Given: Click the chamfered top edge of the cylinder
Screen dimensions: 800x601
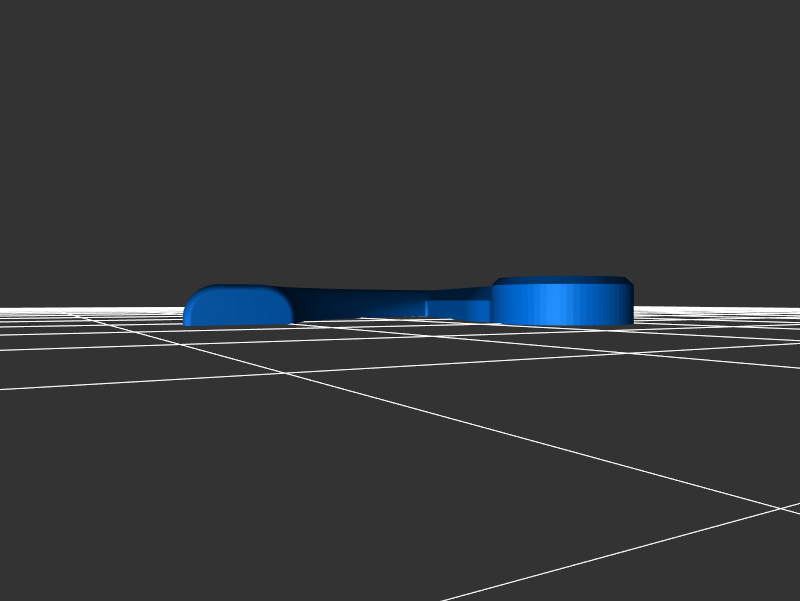Looking at the screenshot, I should 562,282.
